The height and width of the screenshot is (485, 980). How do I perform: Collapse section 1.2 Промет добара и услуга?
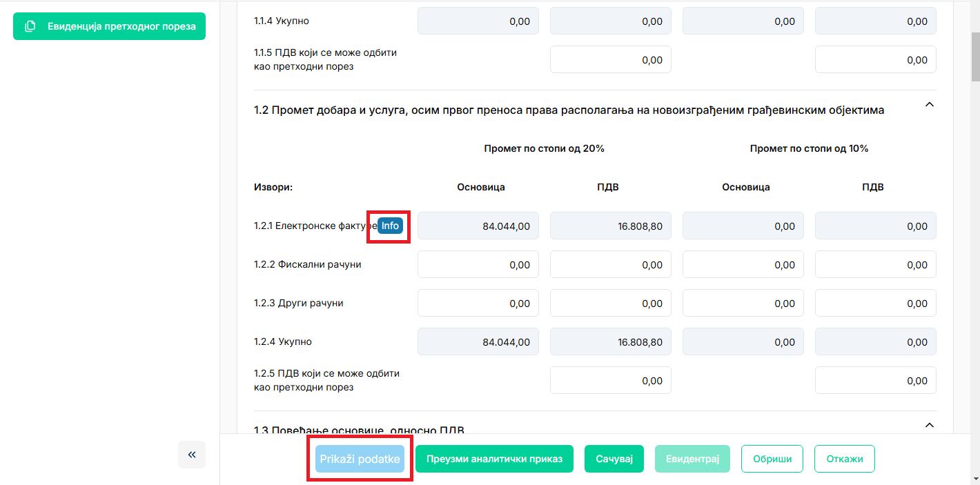coord(929,105)
